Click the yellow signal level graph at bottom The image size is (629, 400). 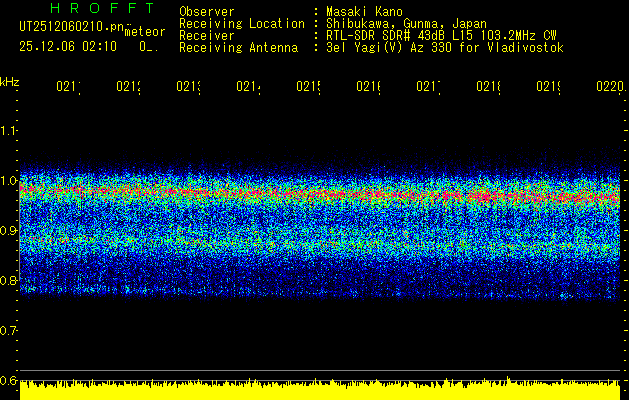[x=320, y=390]
